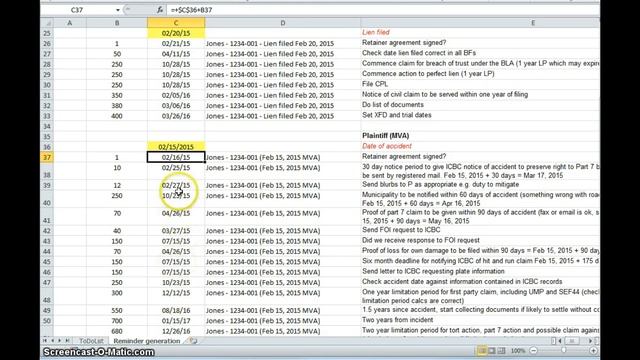Click date cell 12/26/16

pos(176,331)
